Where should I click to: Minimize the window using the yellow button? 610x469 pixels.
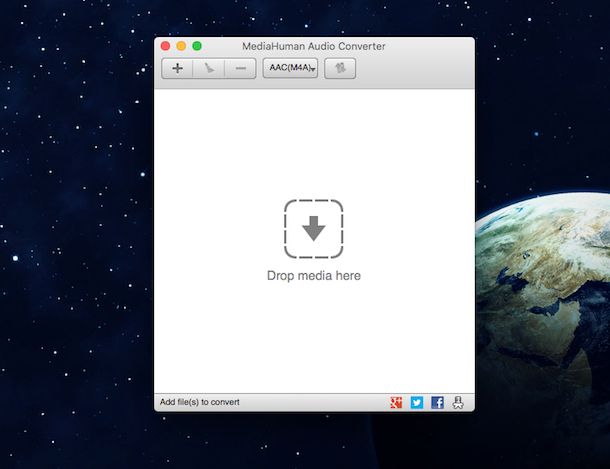181,46
